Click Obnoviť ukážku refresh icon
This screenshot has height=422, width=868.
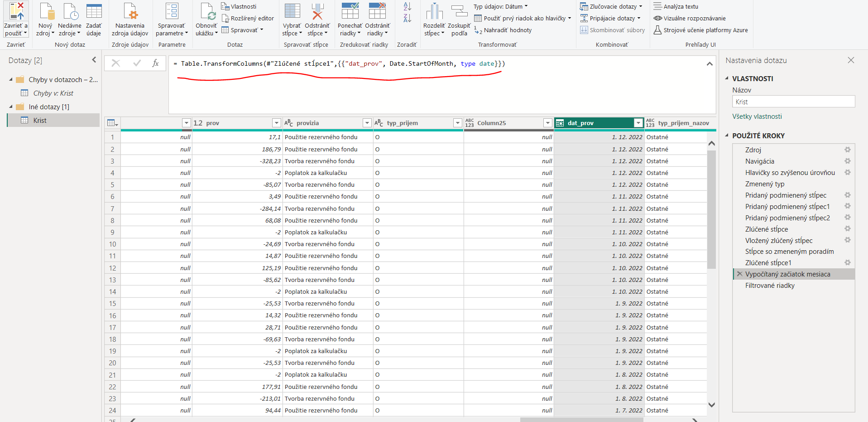coord(207,11)
